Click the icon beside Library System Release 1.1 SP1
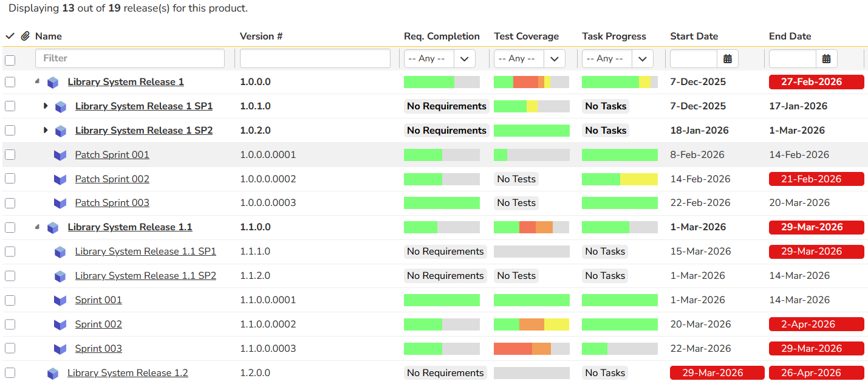This screenshot has height=384, width=868. click(x=60, y=252)
